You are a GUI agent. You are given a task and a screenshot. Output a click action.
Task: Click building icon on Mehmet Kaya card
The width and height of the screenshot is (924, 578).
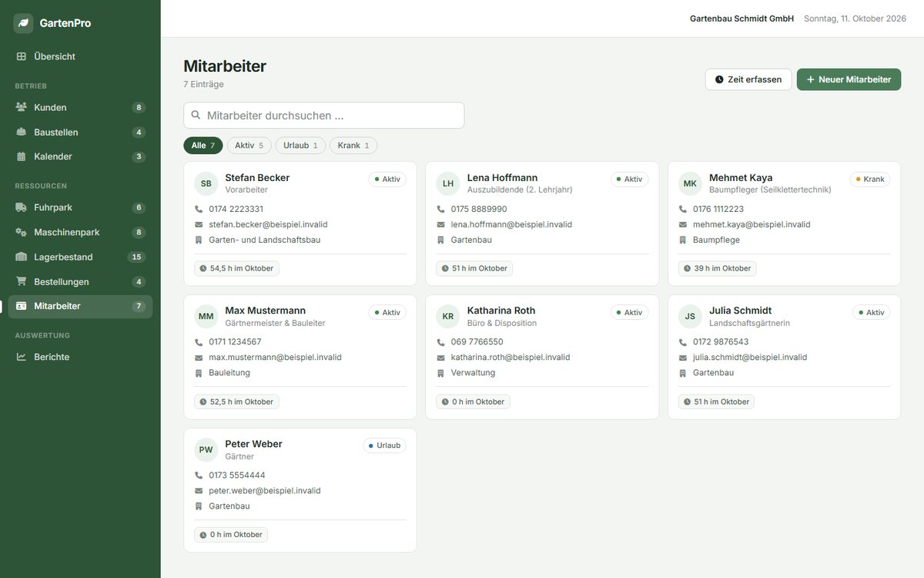pos(683,240)
